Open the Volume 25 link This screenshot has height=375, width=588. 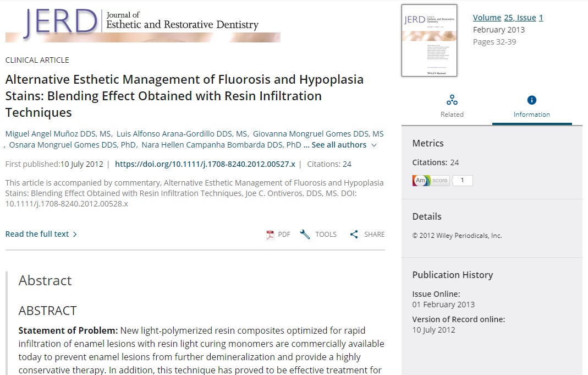coord(487,18)
